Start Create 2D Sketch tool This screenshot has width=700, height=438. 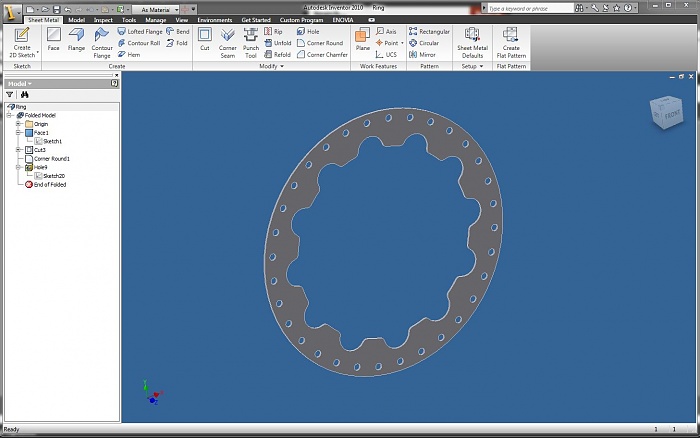click(22, 43)
